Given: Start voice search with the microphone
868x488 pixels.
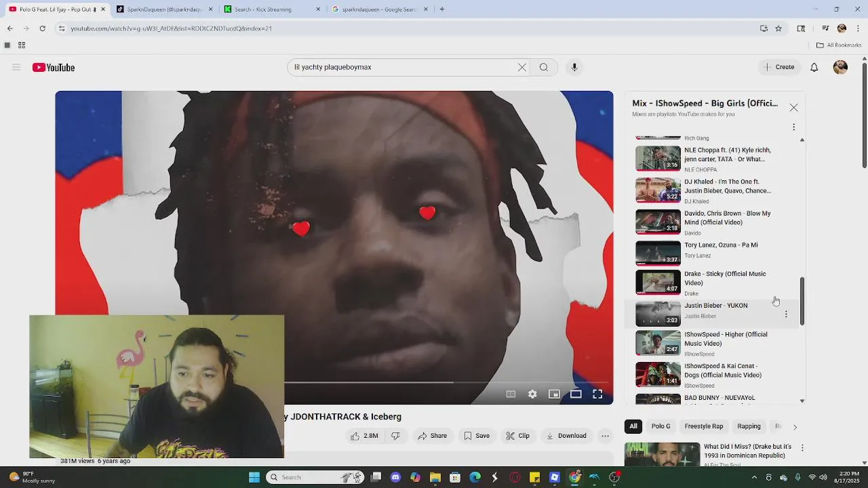Looking at the screenshot, I should click(x=574, y=67).
